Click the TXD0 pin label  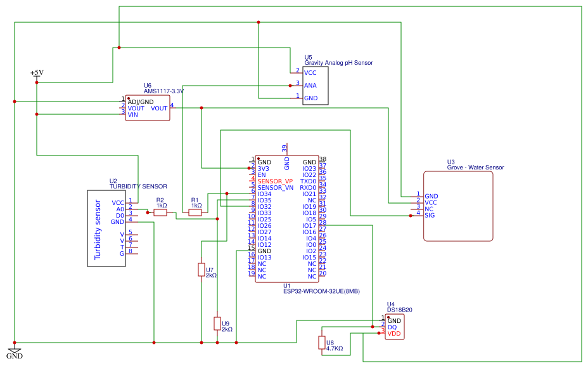tap(308, 181)
